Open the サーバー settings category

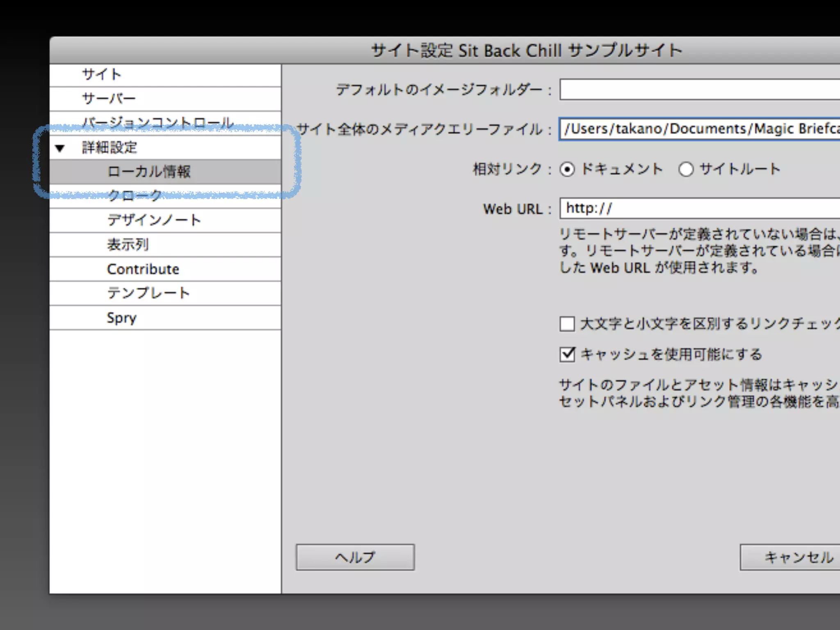(109, 99)
